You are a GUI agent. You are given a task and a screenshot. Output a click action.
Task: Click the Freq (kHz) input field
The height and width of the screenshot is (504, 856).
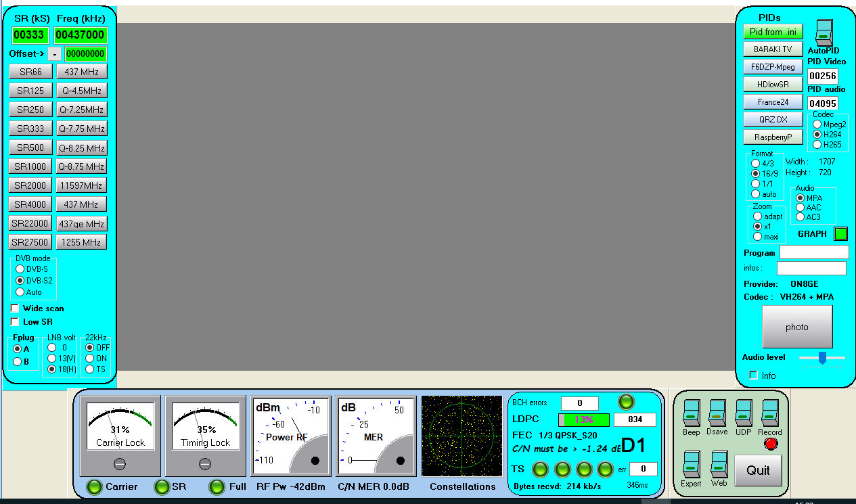81,35
